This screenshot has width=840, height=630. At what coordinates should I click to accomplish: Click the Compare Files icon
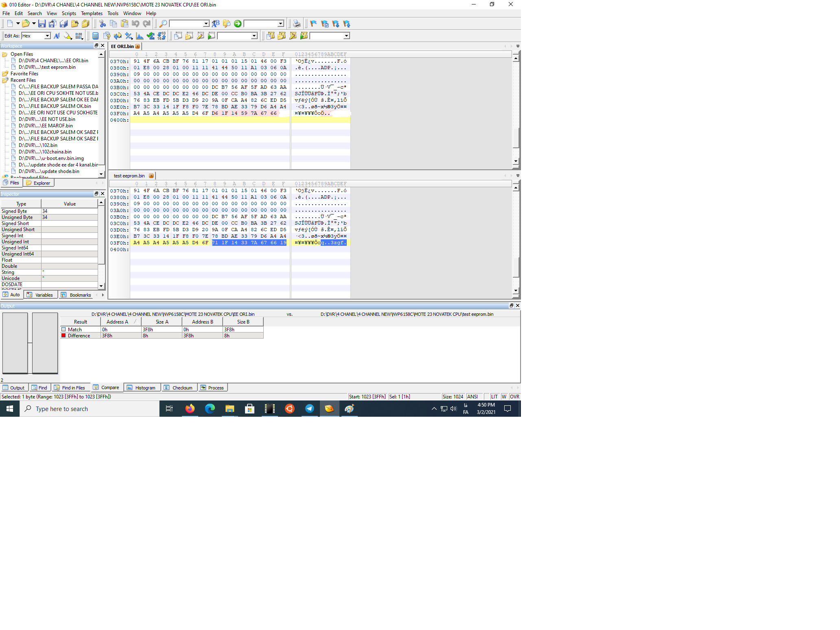coord(107,36)
